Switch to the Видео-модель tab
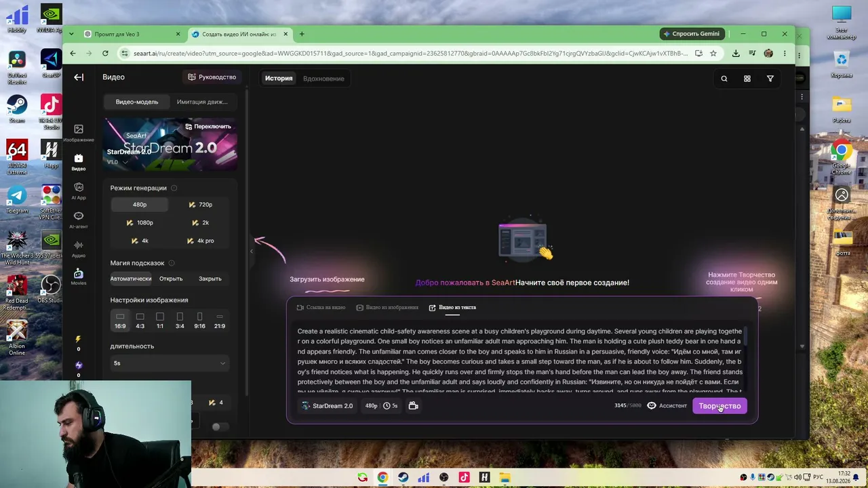 pos(137,102)
